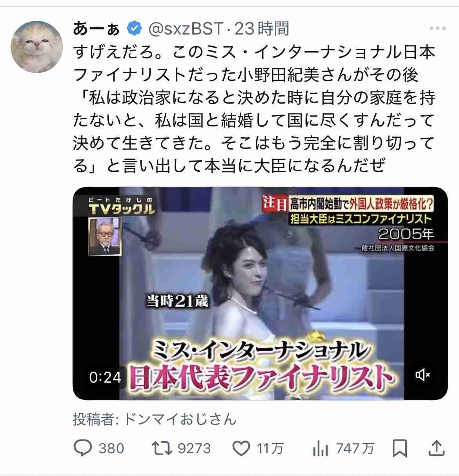Screen dimensions: 459x476
Task: Play the embedded TVタックル video
Action: [260, 293]
